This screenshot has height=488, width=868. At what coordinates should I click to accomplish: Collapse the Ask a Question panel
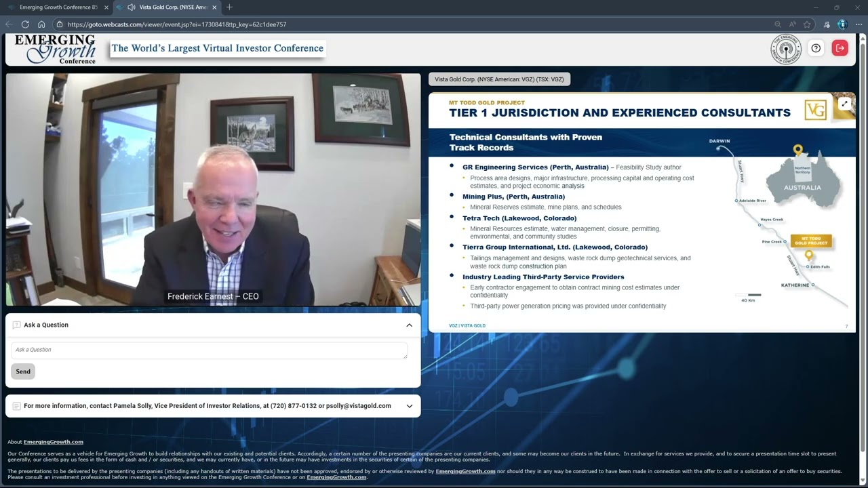pos(410,325)
